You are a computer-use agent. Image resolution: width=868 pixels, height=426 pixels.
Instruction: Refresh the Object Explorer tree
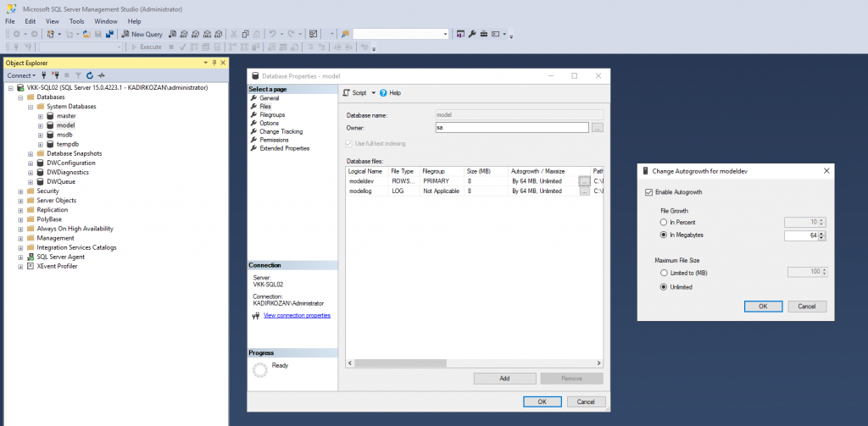pos(89,75)
